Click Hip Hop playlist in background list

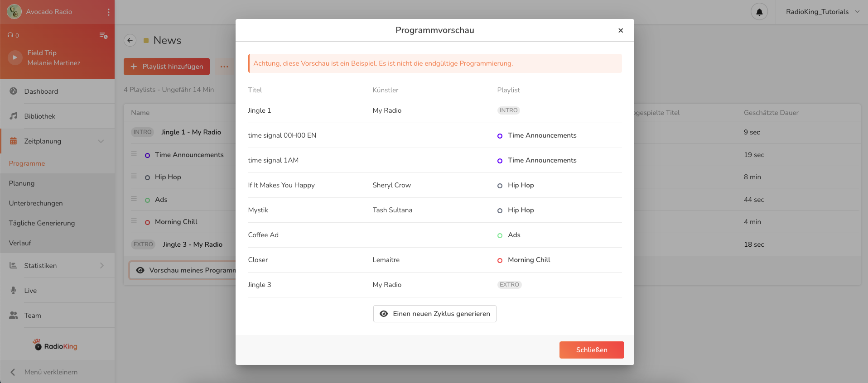coord(168,177)
